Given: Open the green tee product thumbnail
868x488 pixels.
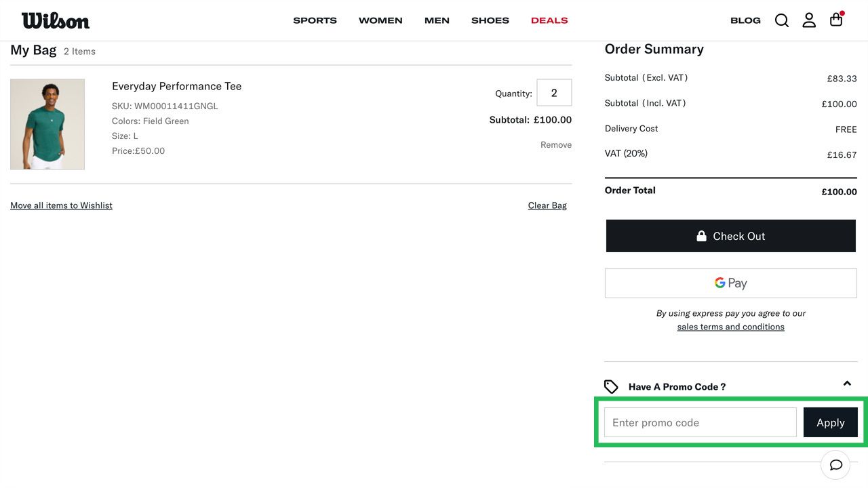Looking at the screenshot, I should tap(47, 124).
